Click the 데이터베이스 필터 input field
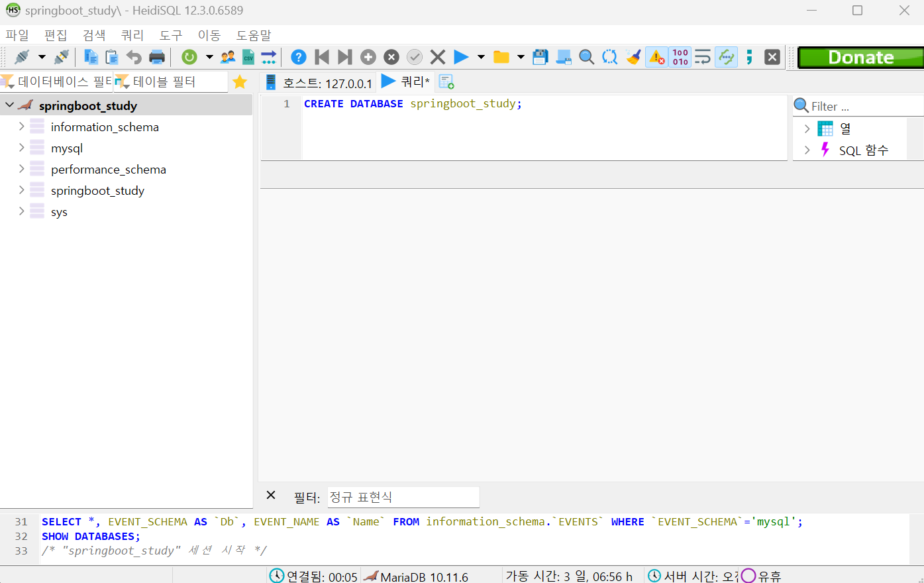This screenshot has height=583, width=924. (x=64, y=81)
